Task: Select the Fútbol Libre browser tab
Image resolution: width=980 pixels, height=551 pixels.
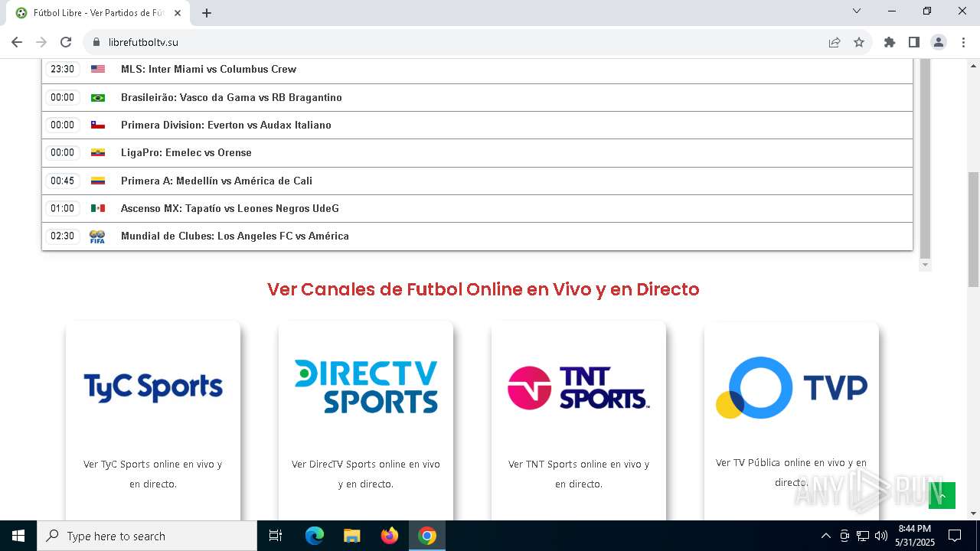Action: pyautogui.click(x=98, y=13)
